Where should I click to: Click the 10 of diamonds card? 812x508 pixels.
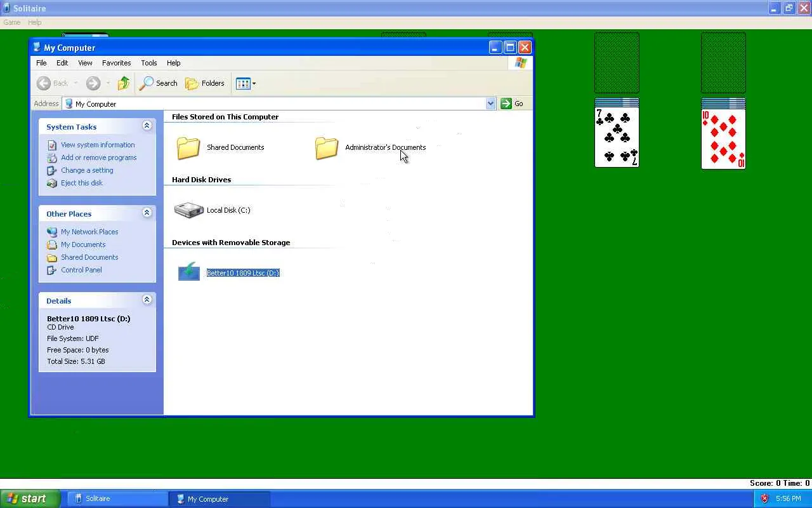point(723,138)
